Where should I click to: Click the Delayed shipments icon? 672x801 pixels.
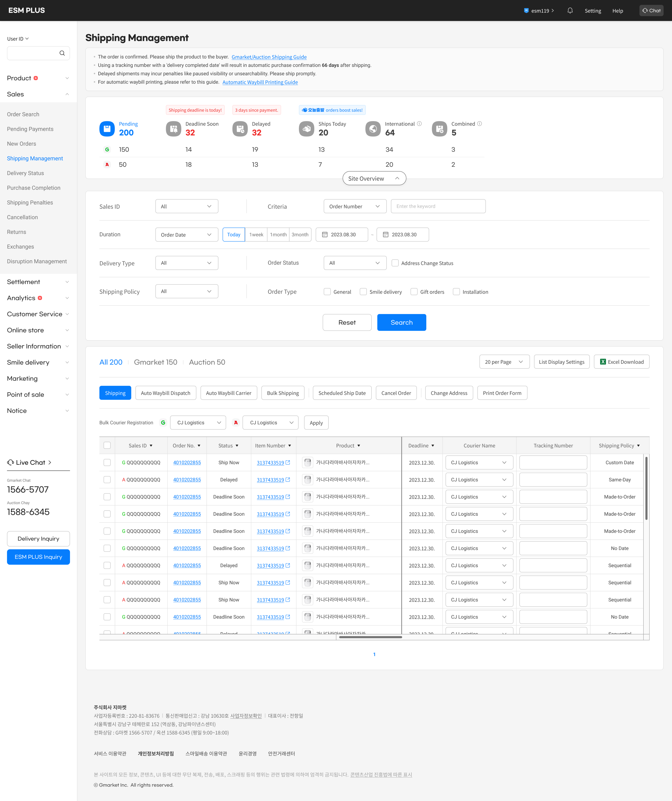[x=240, y=129]
